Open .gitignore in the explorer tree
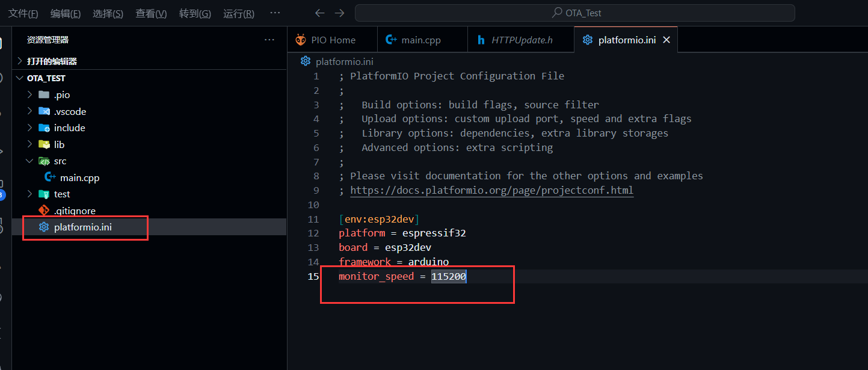 click(x=75, y=211)
